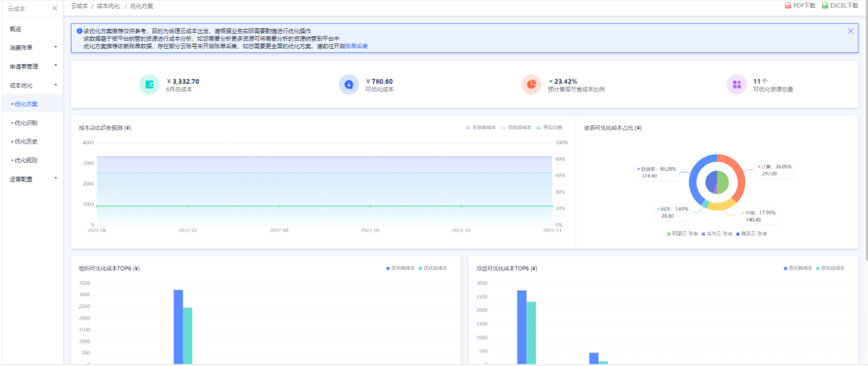Click the 2022-07 axis label in trend chart
This screenshot has width=868, height=366.
[188, 230]
